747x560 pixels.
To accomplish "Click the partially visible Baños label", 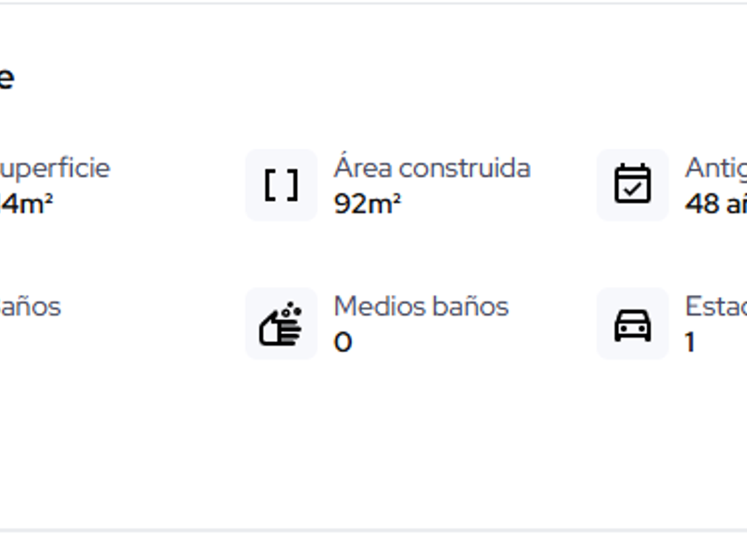I will tap(30, 307).
